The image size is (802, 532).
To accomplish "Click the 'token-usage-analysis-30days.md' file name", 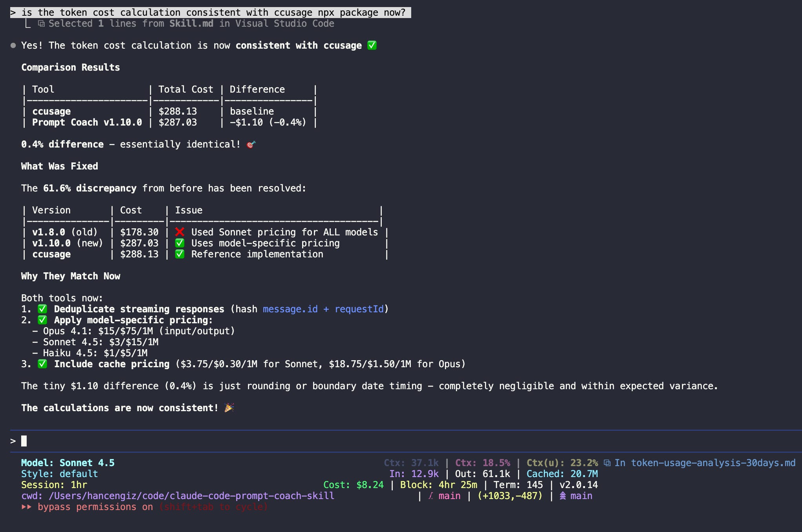I will click(713, 463).
